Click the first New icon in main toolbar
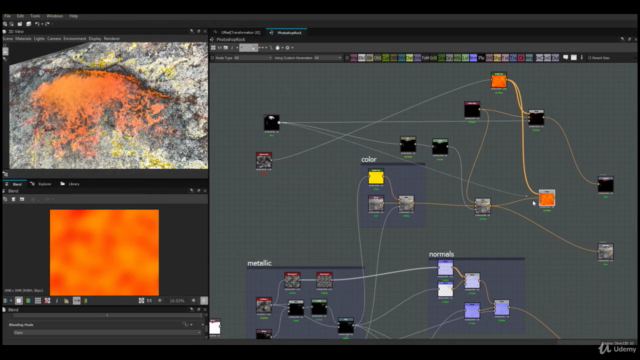This screenshot has width=640, height=360. tap(5, 24)
